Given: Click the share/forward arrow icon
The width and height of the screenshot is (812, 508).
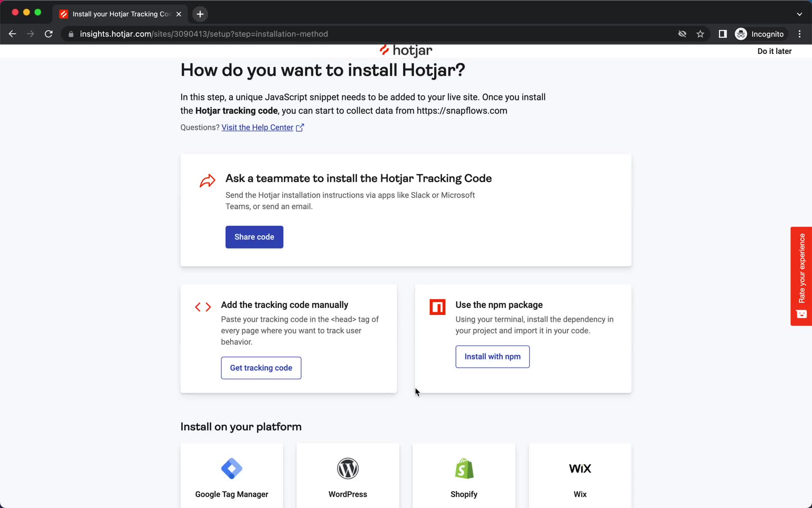Looking at the screenshot, I should tap(208, 180).
